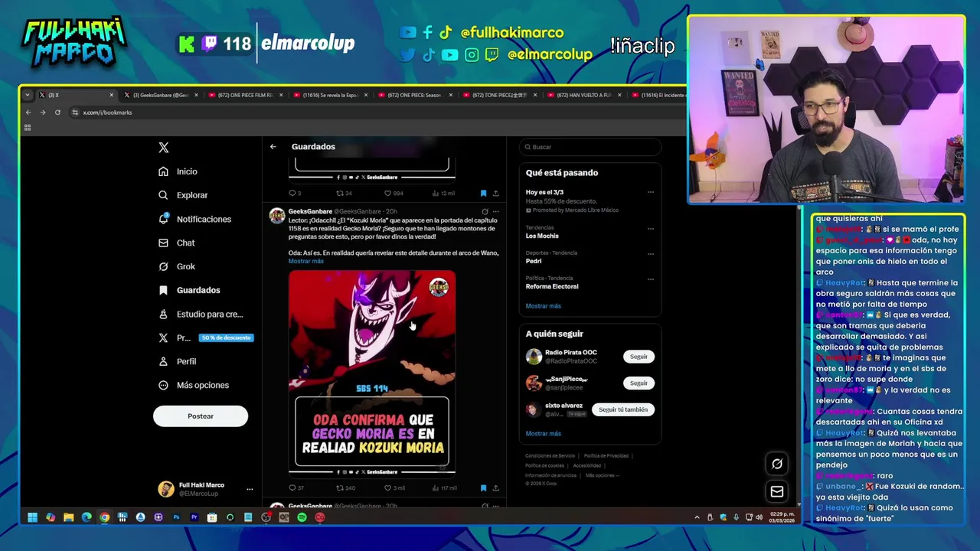The height and width of the screenshot is (551, 980).
Task: Open options for Reforma Electoral trend
Action: pos(651,279)
